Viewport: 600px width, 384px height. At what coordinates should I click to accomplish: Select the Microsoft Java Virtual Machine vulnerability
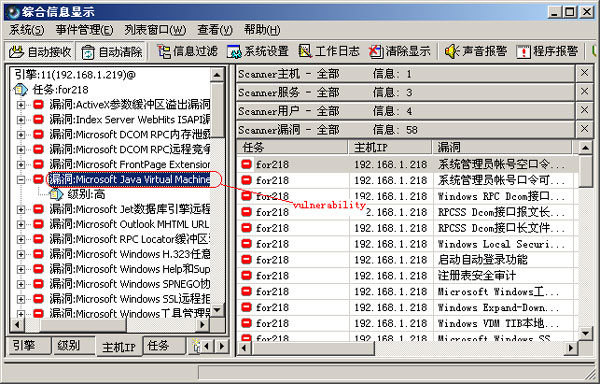(x=129, y=179)
